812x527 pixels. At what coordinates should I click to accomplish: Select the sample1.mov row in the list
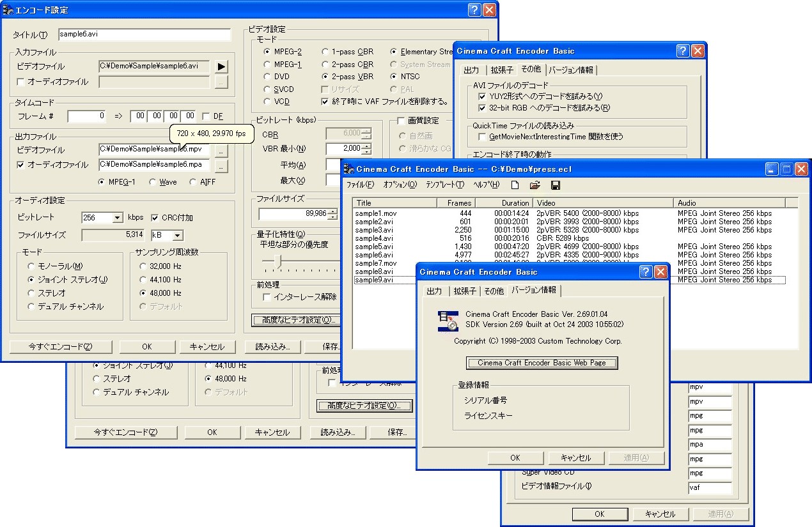570,213
